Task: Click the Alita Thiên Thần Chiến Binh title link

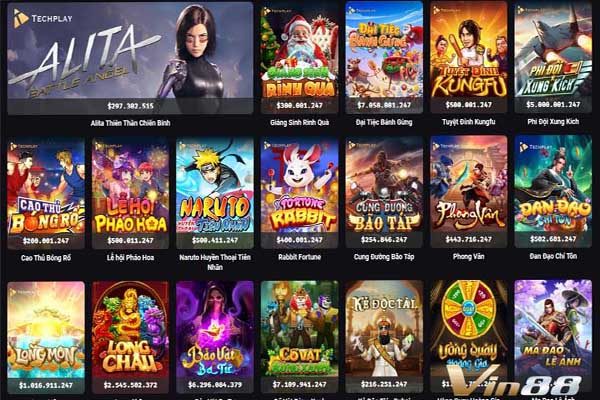Action: coord(130,123)
